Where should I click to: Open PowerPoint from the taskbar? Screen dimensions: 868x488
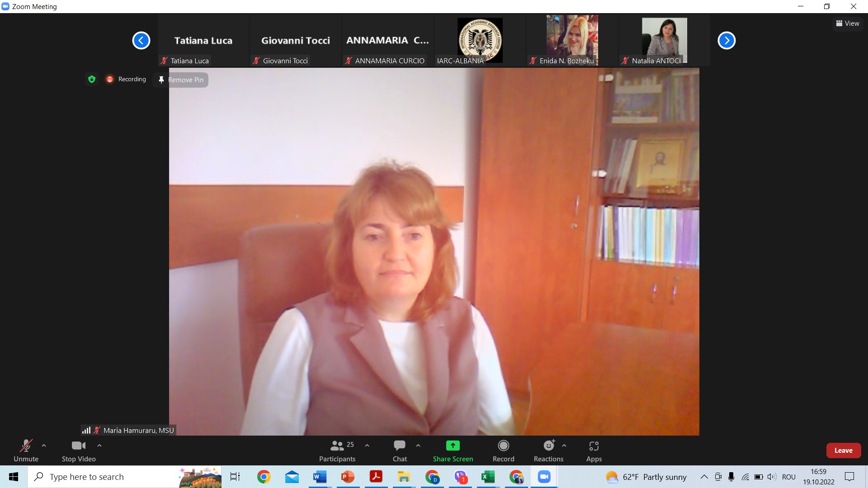[x=348, y=477]
